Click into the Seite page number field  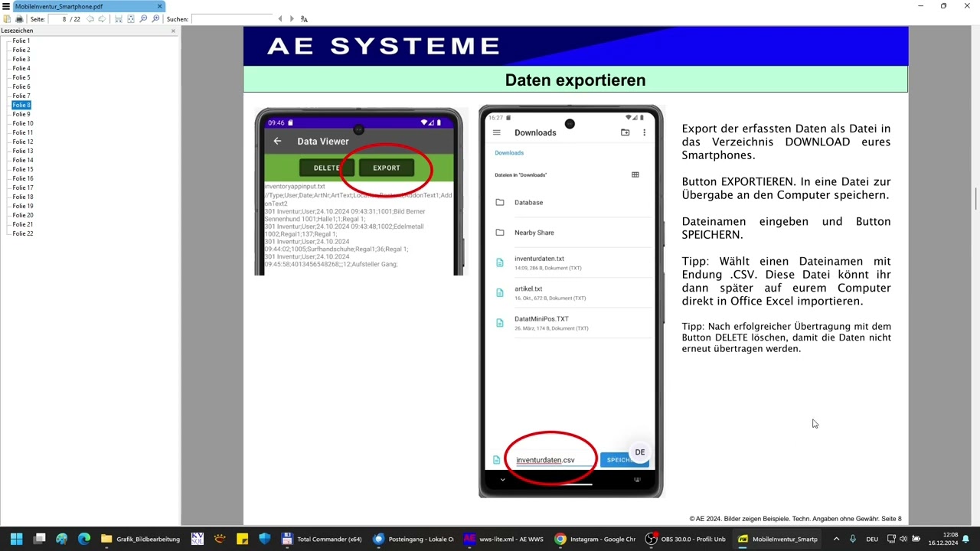(57, 19)
